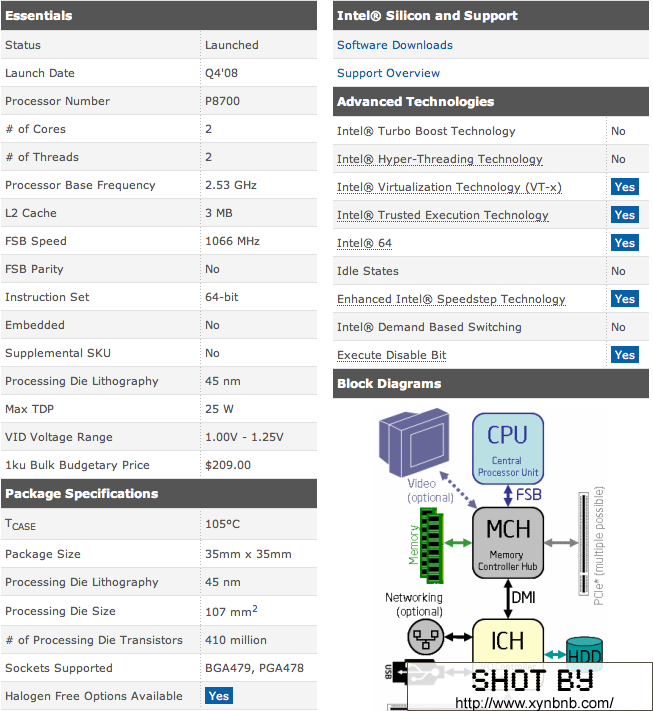Click the Advanced Technologies section header
This screenshot has width=653, height=711.
[491, 102]
